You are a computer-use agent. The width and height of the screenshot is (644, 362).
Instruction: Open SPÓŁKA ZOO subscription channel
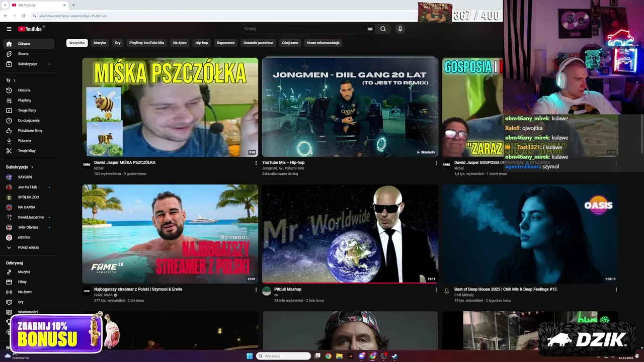[x=28, y=197]
